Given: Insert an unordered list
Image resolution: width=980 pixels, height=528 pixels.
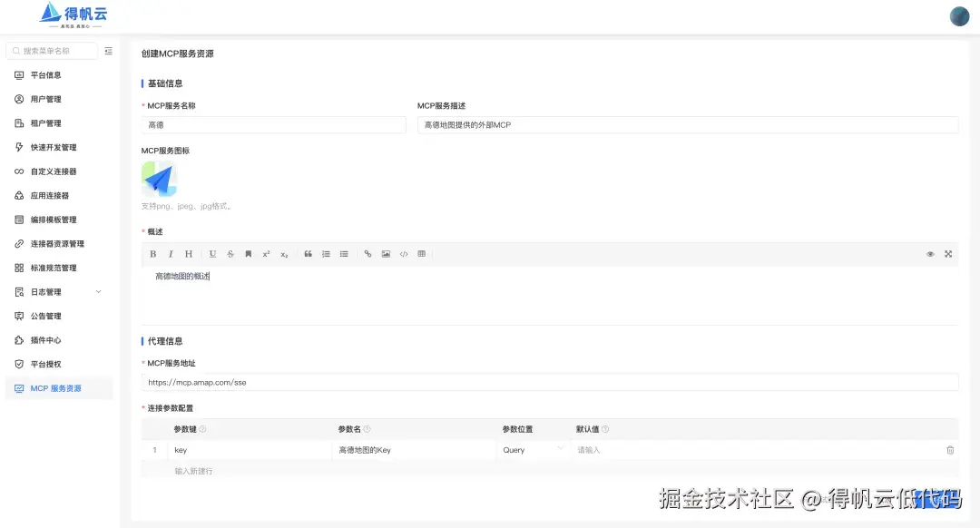Looking at the screenshot, I should [344, 254].
